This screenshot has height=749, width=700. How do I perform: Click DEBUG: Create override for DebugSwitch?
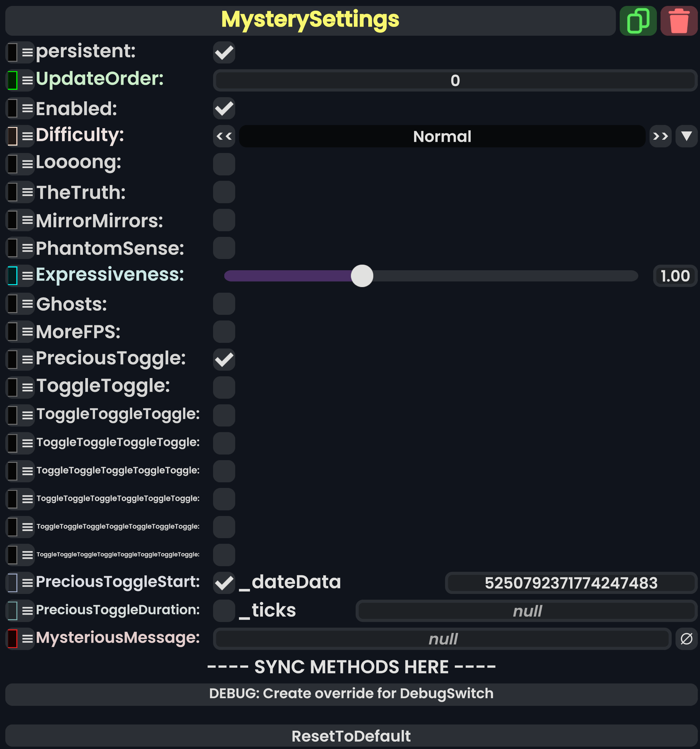tap(351, 693)
